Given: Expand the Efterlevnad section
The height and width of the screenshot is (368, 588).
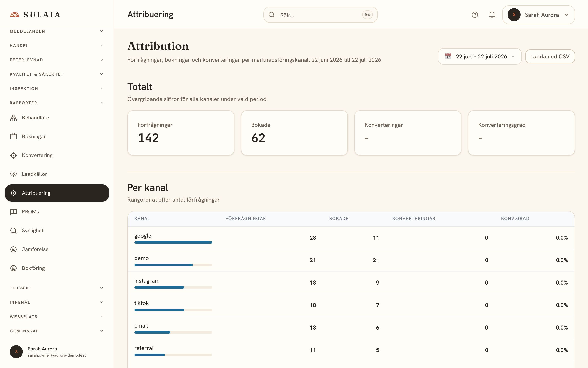Looking at the screenshot, I should [x=57, y=60].
